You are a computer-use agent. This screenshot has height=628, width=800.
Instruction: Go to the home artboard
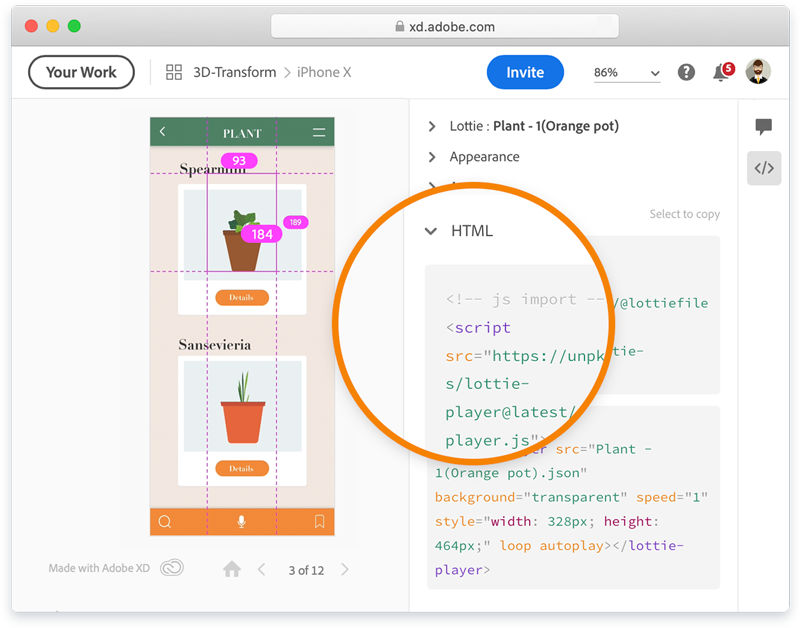[231, 568]
